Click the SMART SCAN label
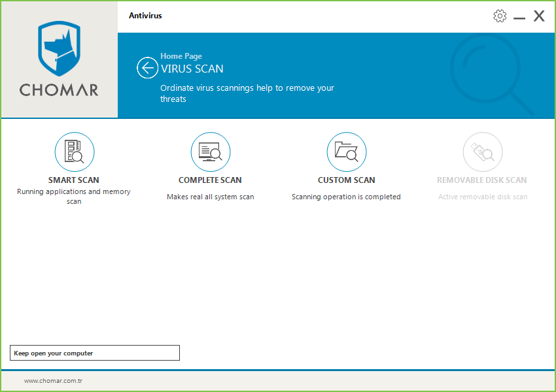The width and height of the screenshot is (556, 392). point(74,180)
